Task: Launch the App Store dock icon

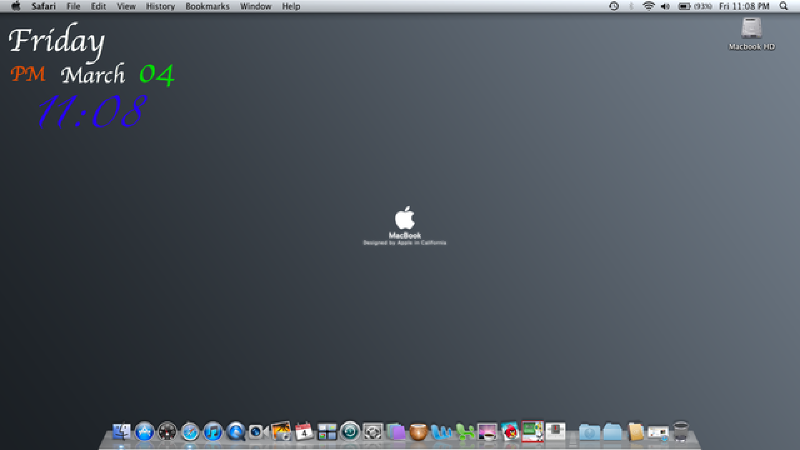Action: [144, 432]
